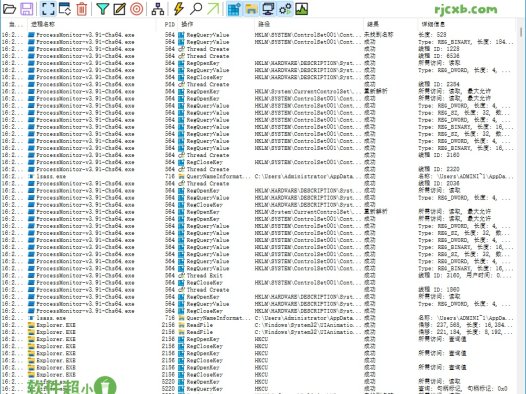Click the lightning bolt toolbar icon
526x394 pixels.
click(179, 9)
